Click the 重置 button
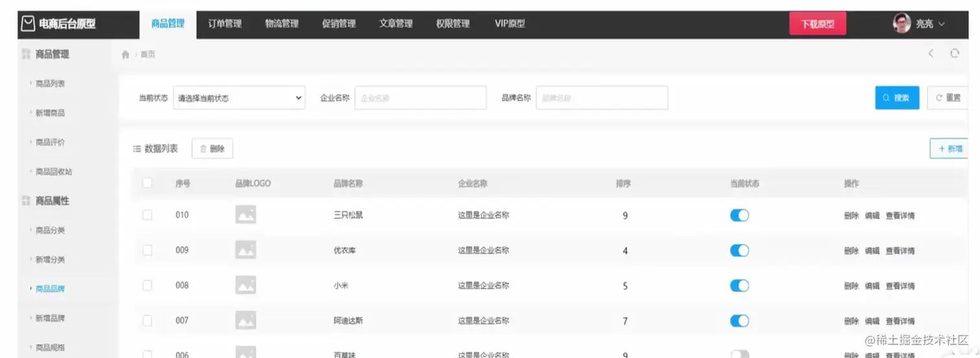 (x=948, y=98)
